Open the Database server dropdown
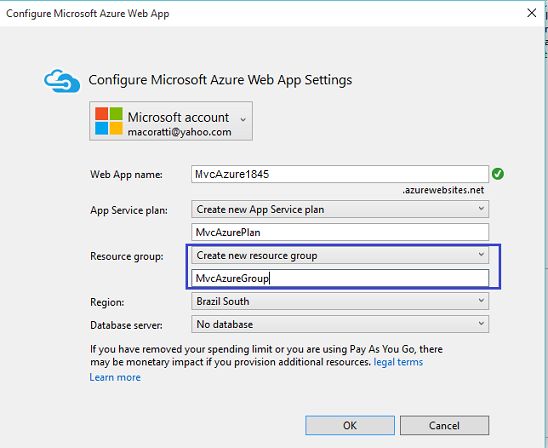The height and width of the screenshot is (448, 548). 340,324
